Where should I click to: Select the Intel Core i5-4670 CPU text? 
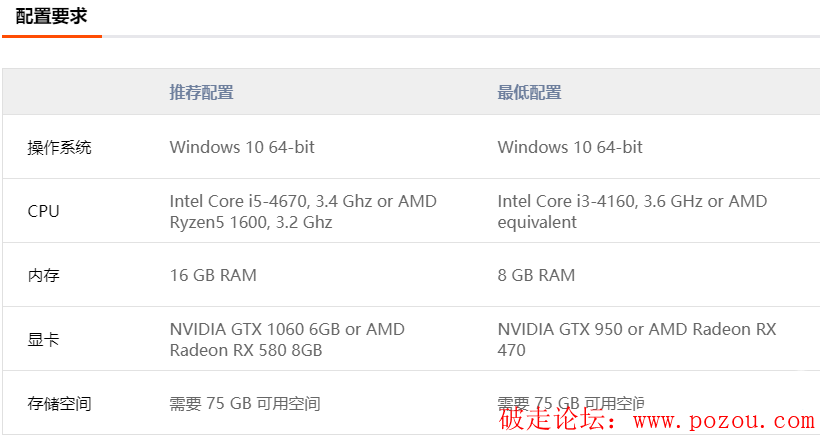coord(234,201)
